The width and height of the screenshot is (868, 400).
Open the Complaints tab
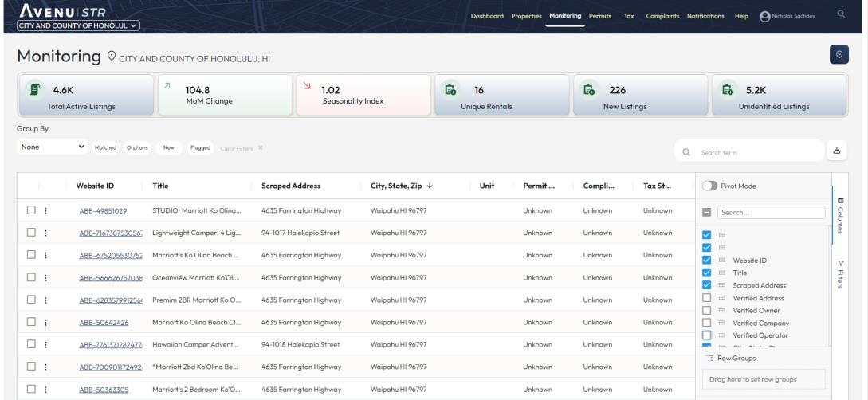pos(662,16)
